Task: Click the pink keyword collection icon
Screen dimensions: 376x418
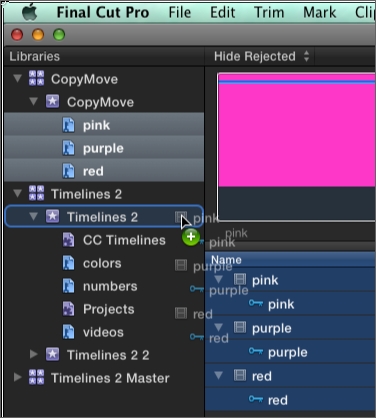Action: (69, 125)
